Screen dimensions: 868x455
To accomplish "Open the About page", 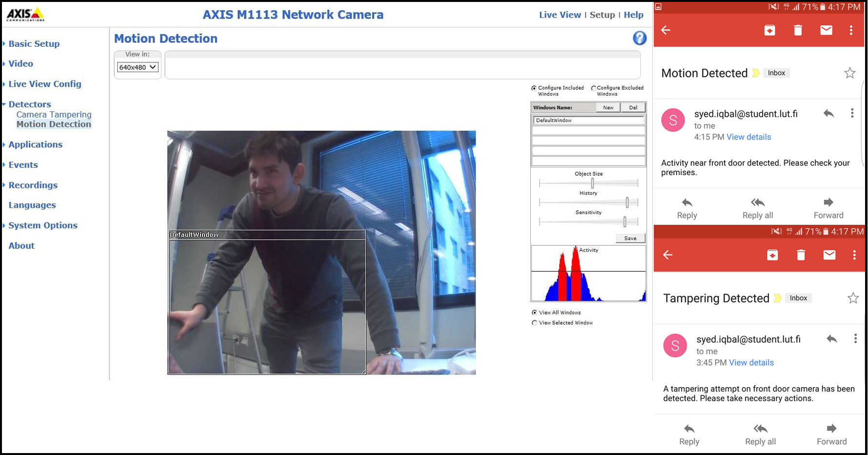I will pos(21,246).
